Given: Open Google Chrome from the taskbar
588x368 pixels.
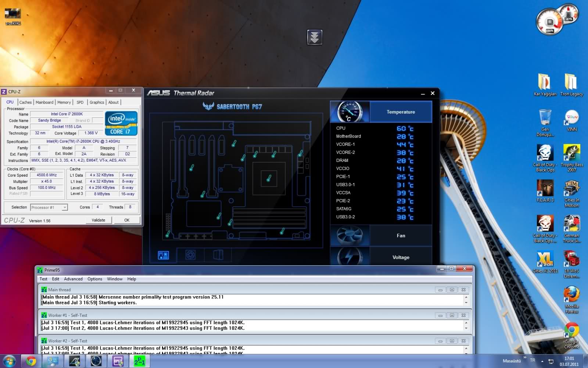Looking at the screenshot, I should 31,361.
